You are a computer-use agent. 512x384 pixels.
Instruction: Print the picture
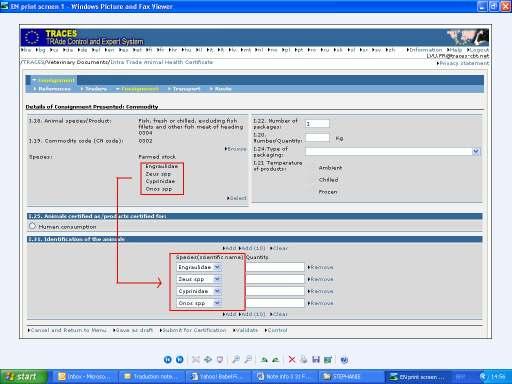coord(304,360)
